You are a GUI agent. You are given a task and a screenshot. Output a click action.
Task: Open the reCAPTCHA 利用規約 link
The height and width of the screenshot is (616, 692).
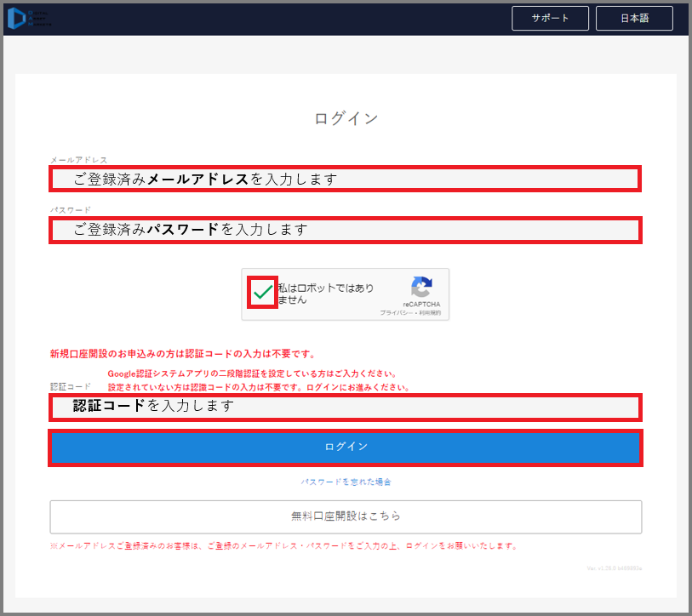[x=430, y=313]
